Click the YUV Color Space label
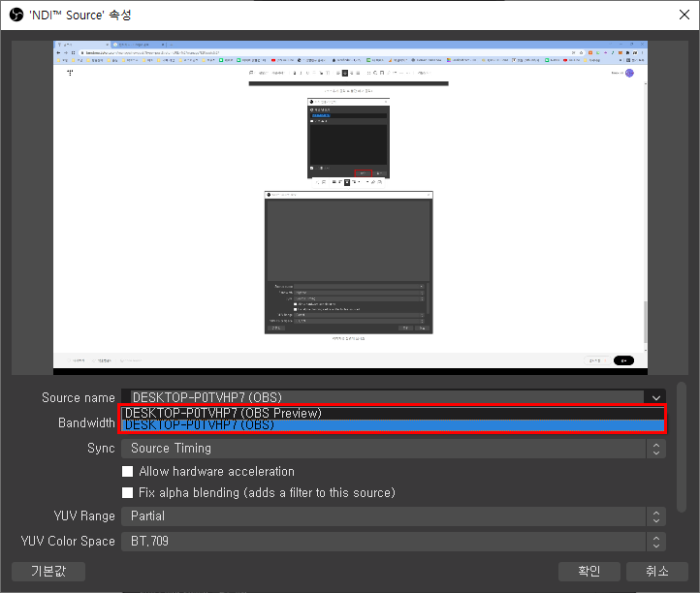 click(68, 542)
